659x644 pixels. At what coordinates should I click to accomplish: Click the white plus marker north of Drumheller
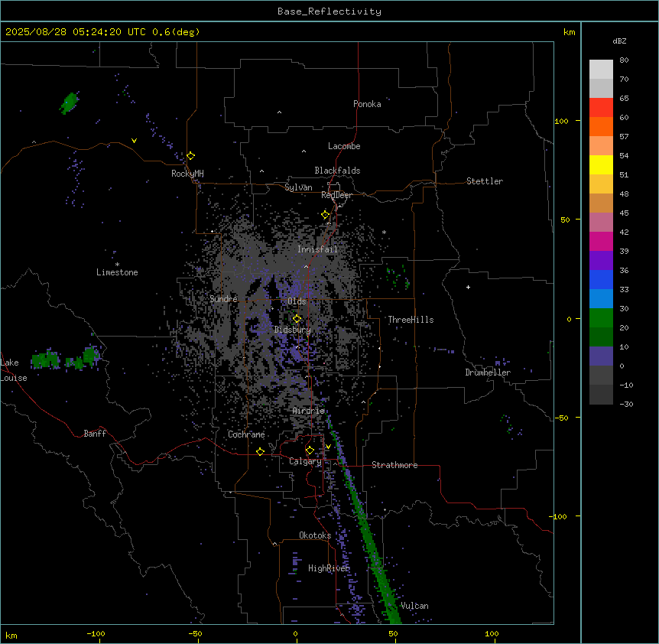468,287
